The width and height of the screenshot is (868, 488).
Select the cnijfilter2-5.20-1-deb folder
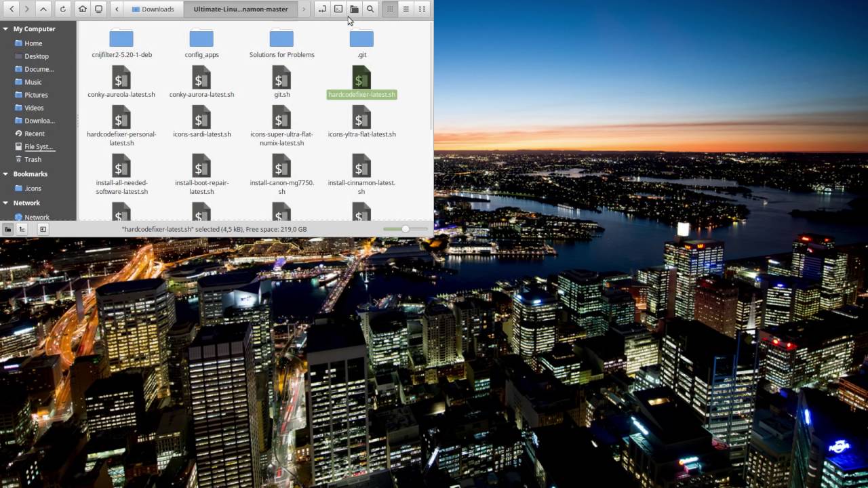tap(121, 43)
